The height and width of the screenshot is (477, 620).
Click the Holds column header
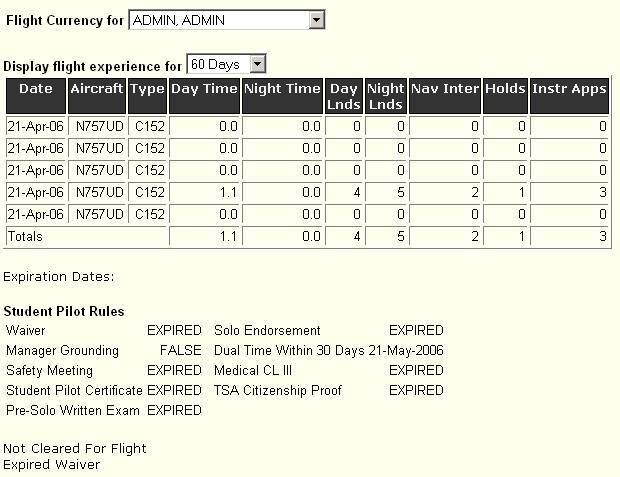[505, 96]
